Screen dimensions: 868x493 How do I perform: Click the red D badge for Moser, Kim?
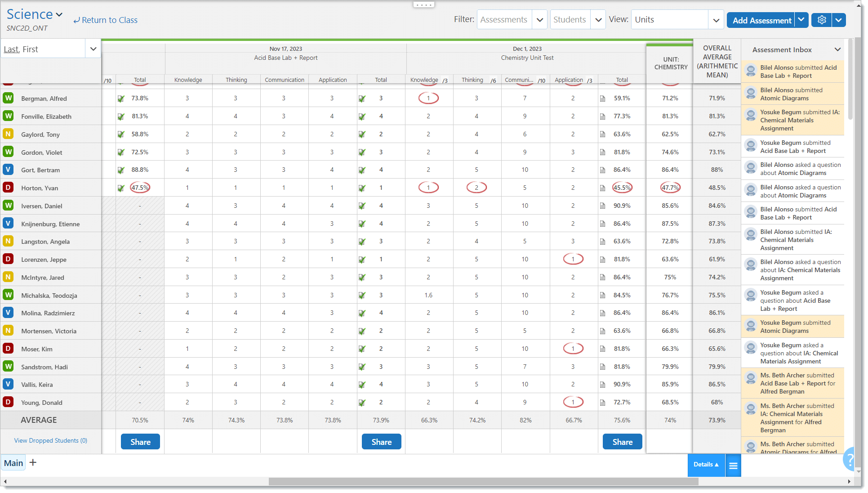coord(8,349)
